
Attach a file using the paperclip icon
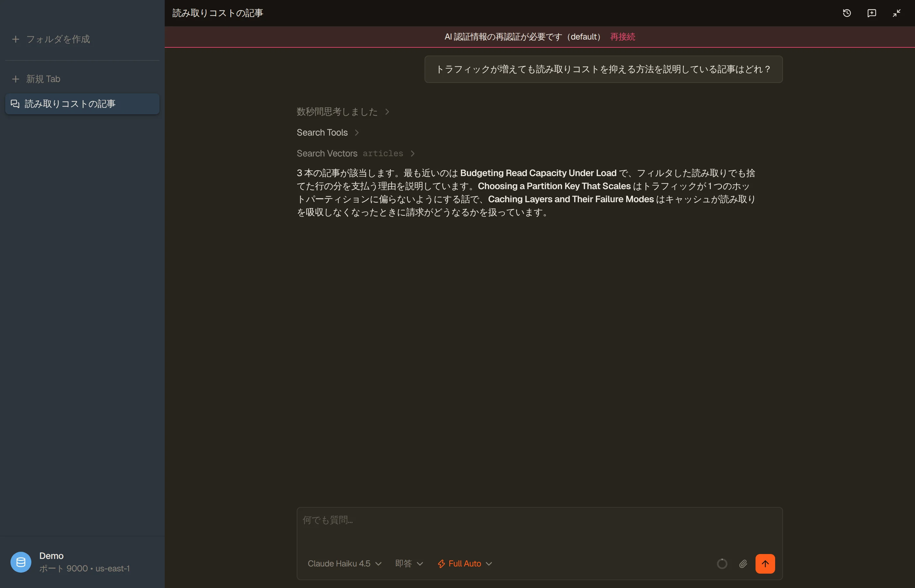coord(743,563)
